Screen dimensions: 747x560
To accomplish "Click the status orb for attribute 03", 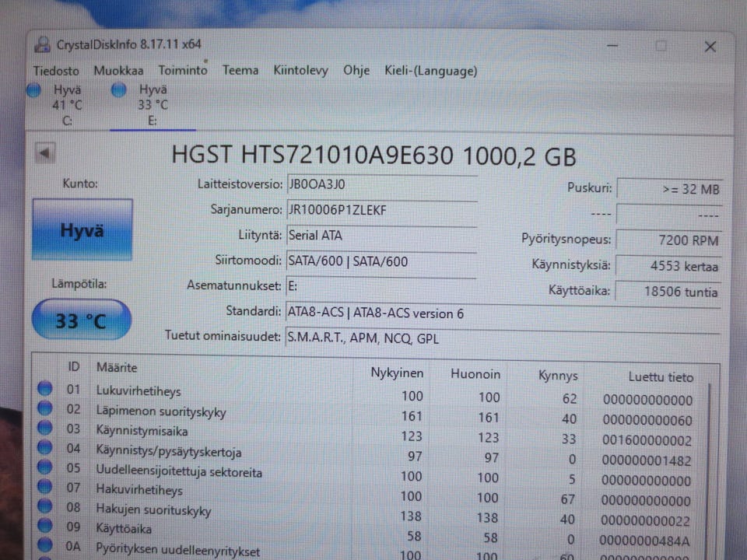I will [45, 427].
